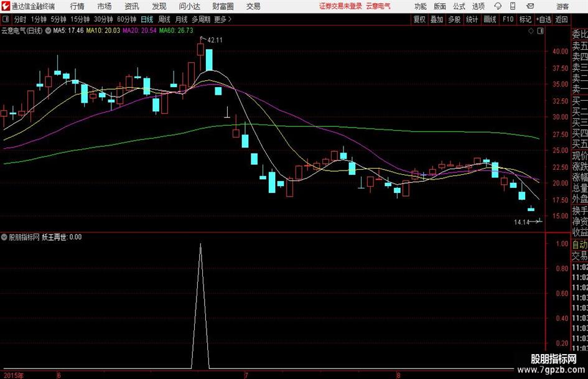Click the 40.00 price axis label
The height and width of the screenshot is (379, 588).
click(x=560, y=52)
